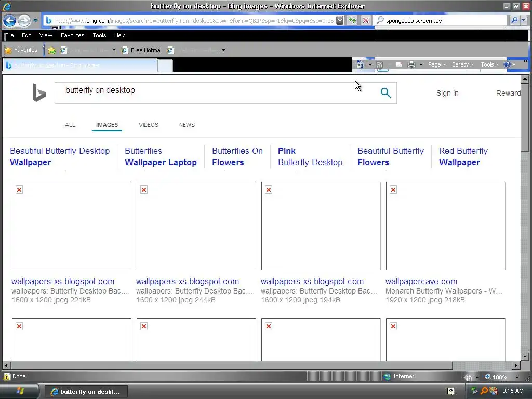Click the Refresh page icon
The height and width of the screenshot is (399, 532).
click(x=352, y=21)
